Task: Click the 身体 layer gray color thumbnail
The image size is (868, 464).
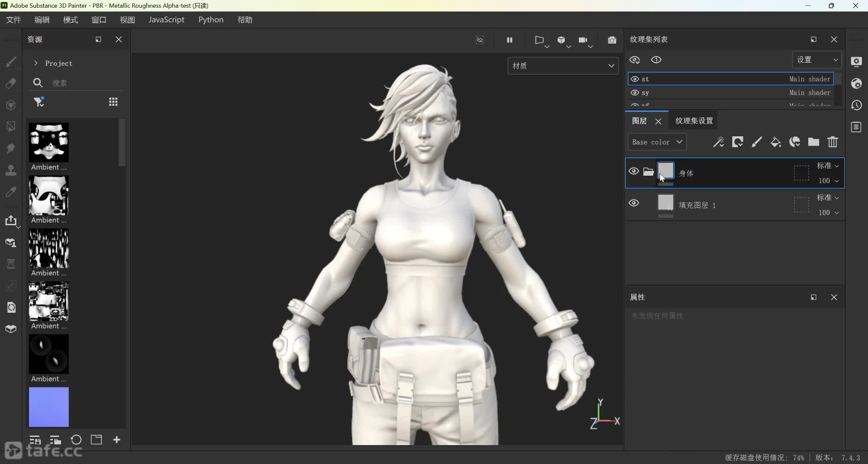Action: [x=666, y=170]
